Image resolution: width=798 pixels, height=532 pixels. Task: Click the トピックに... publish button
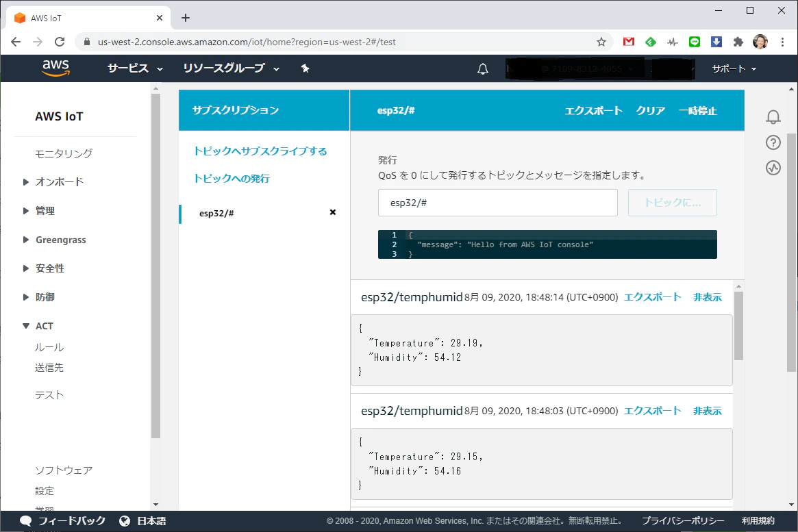[x=672, y=203]
